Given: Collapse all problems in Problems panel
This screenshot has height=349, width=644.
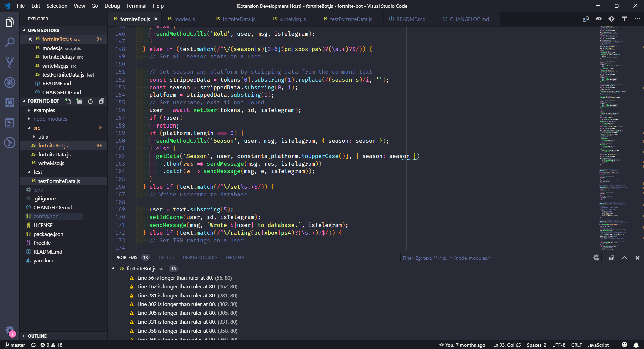Looking at the screenshot, I should (x=611, y=258).
